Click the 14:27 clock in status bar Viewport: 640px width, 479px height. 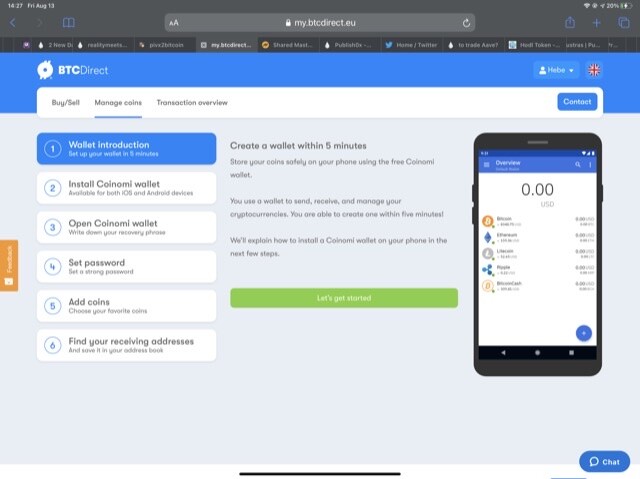coord(15,6)
